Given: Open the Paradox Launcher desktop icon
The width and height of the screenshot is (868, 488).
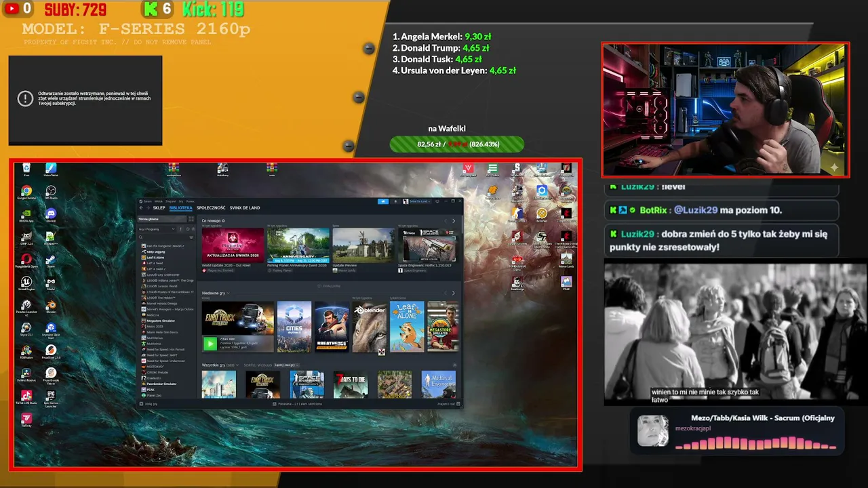Looking at the screenshot, I should click(26, 307).
